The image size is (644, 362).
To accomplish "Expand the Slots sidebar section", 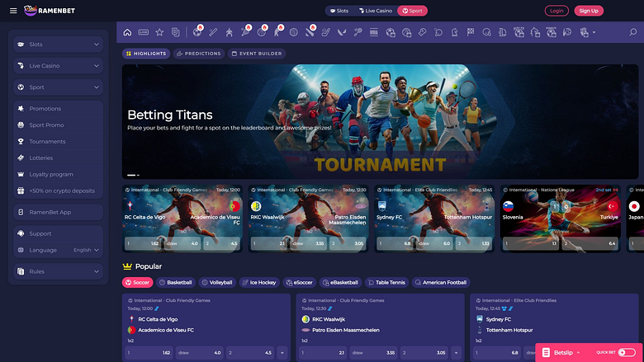I will coord(58,45).
